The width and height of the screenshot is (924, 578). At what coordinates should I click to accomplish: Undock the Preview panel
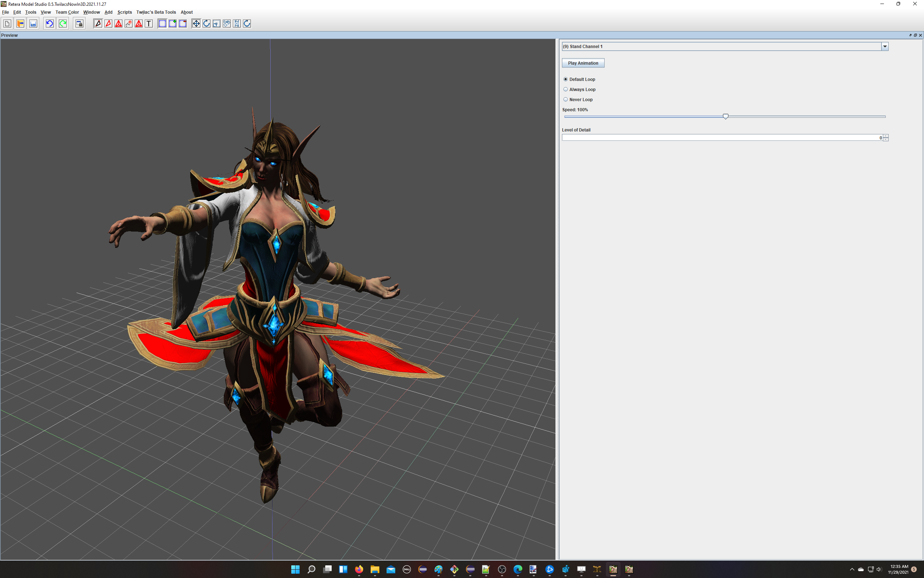910,35
